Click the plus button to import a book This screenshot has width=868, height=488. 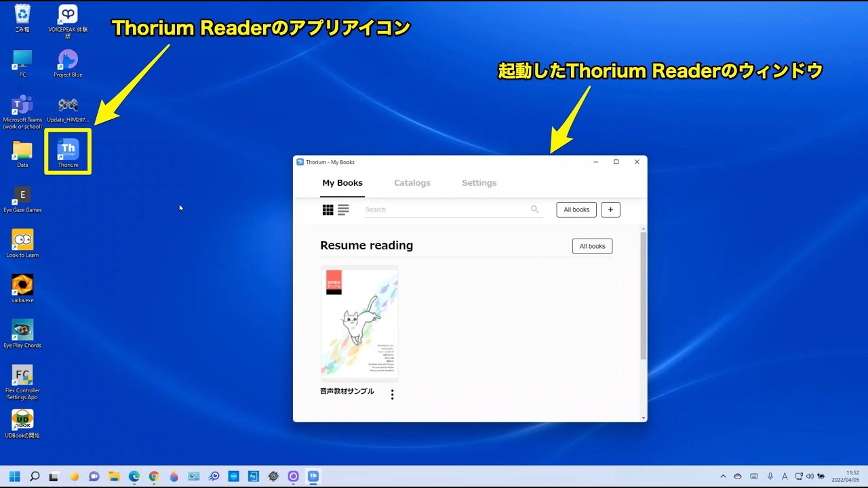pyautogui.click(x=610, y=209)
